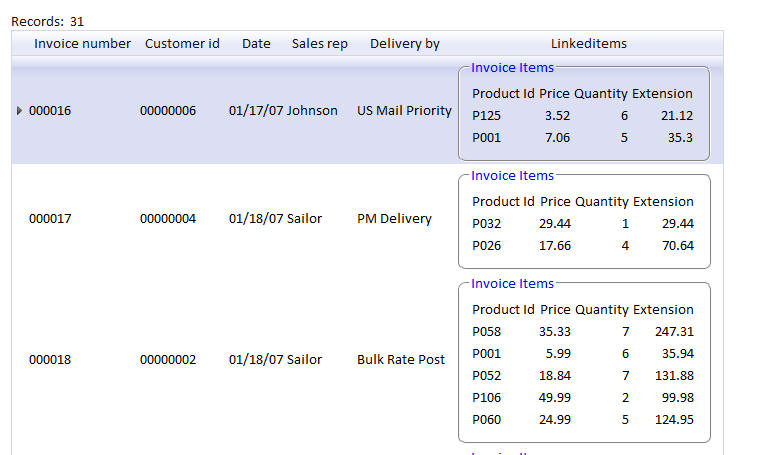Click the Bulk Rate Post cell

tap(400, 360)
